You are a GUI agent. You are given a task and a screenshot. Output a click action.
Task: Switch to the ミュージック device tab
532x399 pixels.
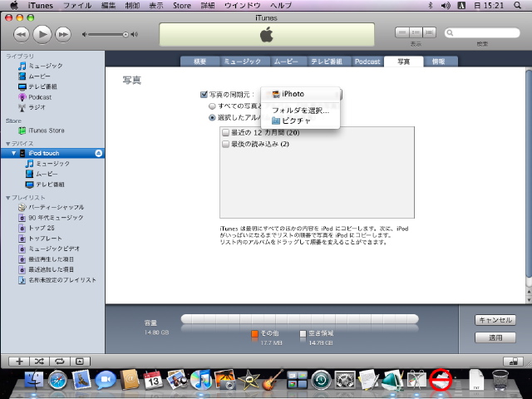(x=244, y=62)
